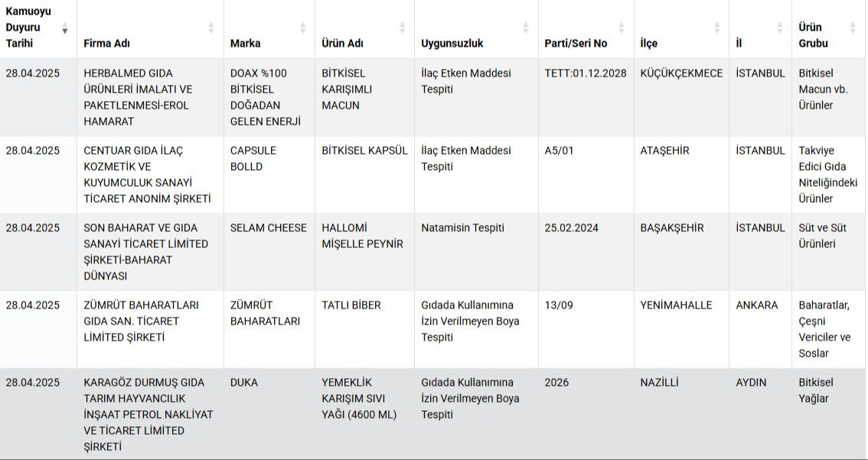Sort with the Parti/Seri No sort icon
The image size is (868, 460).
click(620, 26)
